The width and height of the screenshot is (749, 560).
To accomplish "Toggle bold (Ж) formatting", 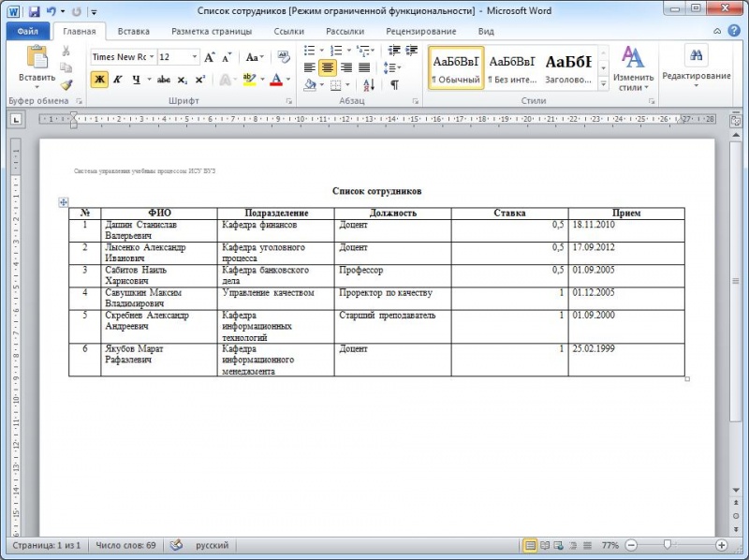I will [x=99, y=80].
